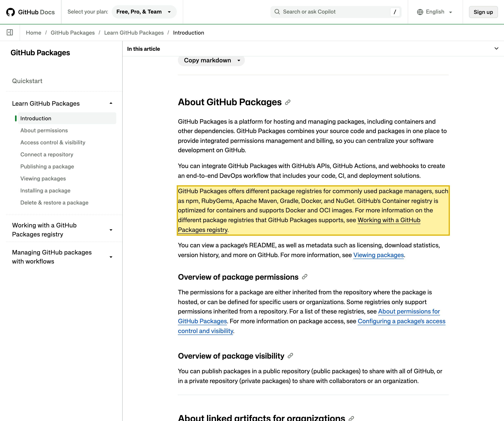Copy anchor link for Overview of package visibility
The image size is (504, 421).
pos(290,356)
